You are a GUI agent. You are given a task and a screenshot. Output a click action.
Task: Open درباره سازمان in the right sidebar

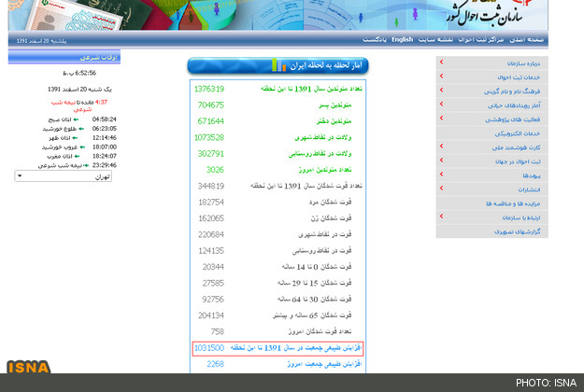(523, 63)
